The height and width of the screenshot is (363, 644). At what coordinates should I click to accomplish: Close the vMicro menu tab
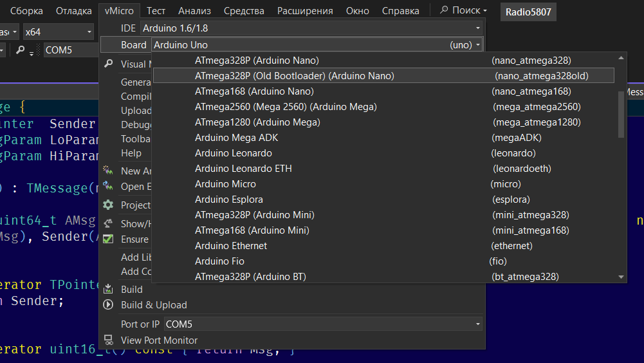pos(119,11)
